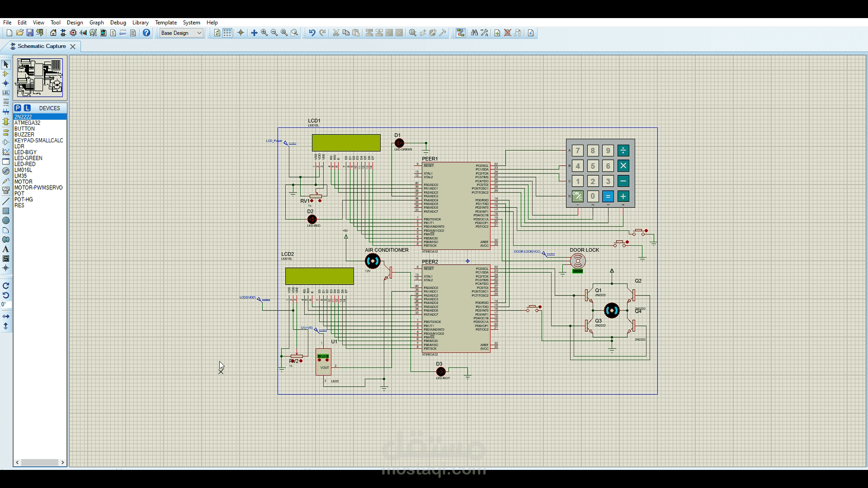
Task: Select the 2D graphics arc tool
Action: point(6,230)
